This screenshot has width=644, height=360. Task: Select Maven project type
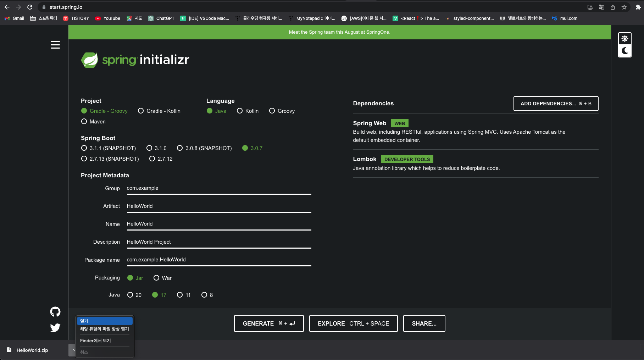pos(93,122)
